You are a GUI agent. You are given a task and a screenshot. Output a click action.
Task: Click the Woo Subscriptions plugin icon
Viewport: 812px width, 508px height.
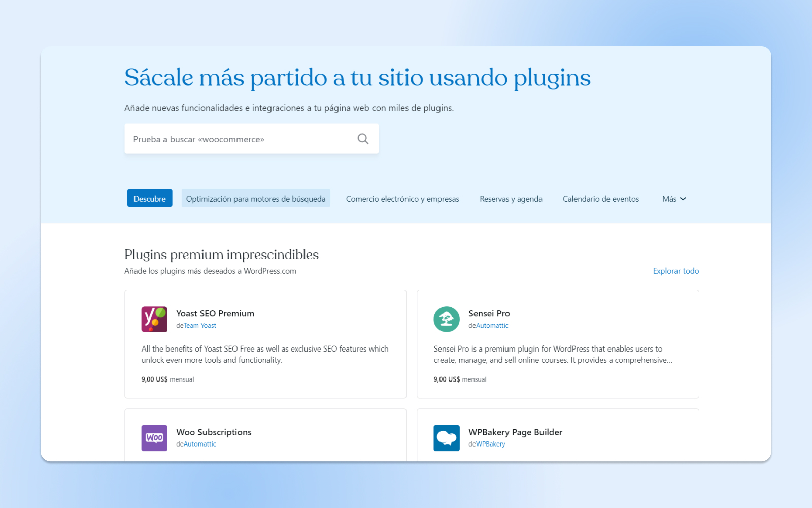(154, 438)
